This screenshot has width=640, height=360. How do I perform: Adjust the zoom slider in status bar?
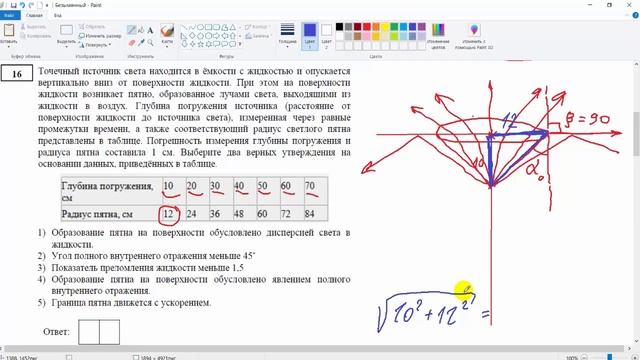click(x=610, y=358)
